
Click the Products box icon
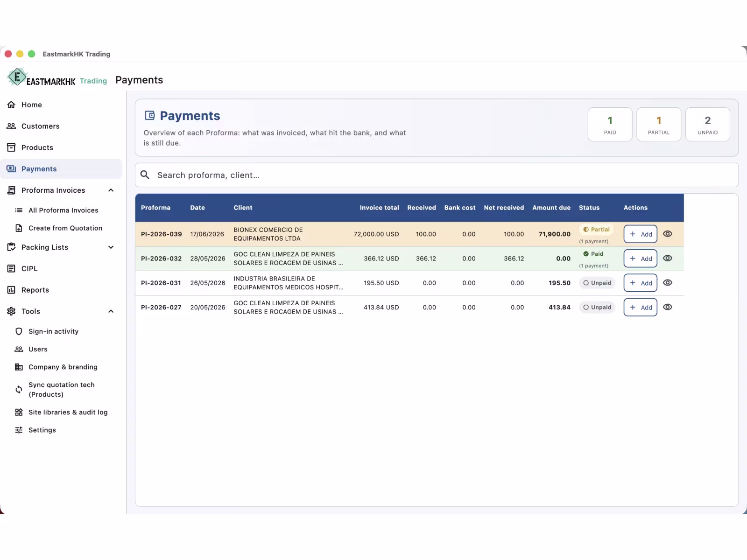[x=11, y=147]
